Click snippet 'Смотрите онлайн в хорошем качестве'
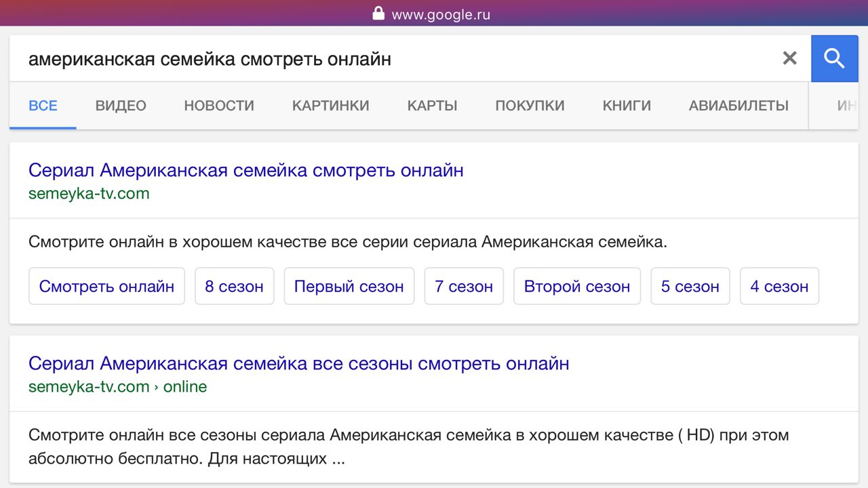The height and width of the screenshot is (488, 868). tap(348, 242)
